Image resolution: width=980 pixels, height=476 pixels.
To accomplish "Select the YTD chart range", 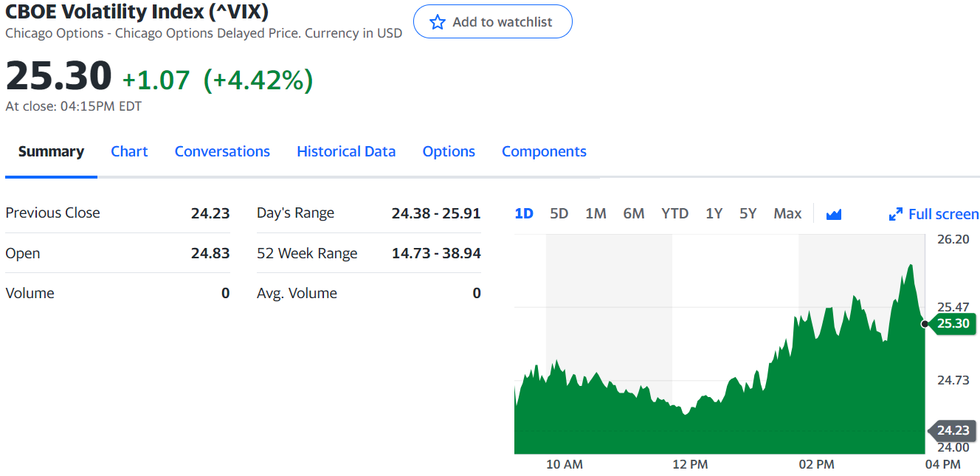I will (x=675, y=214).
